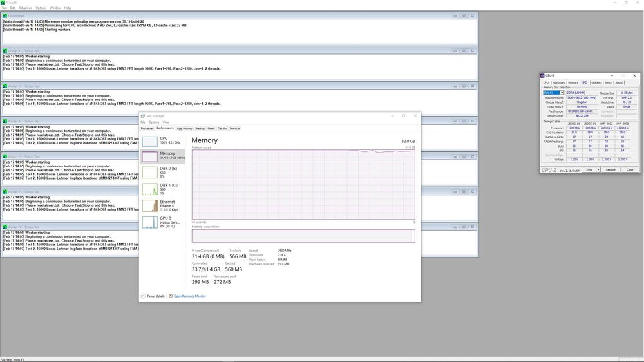Viewport: 644px width, 362px height.
Task: Open Disk 1 (C:) performance panel
Action: tap(149, 189)
